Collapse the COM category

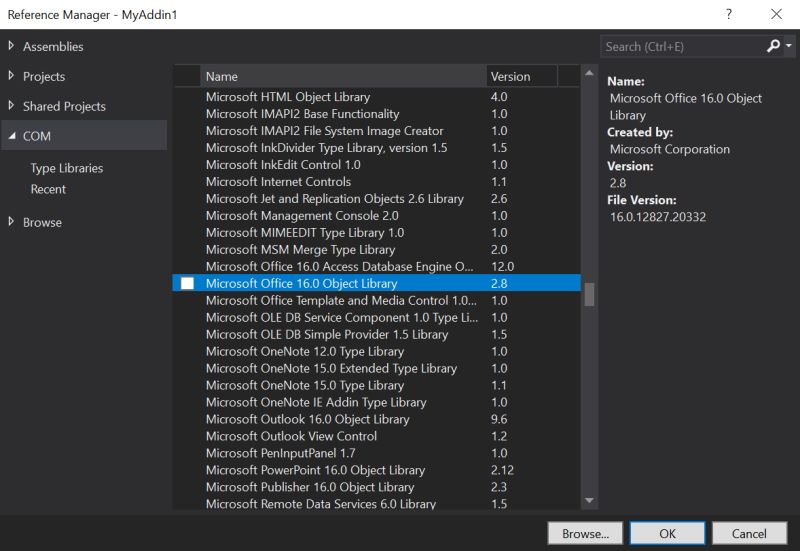click(12, 136)
